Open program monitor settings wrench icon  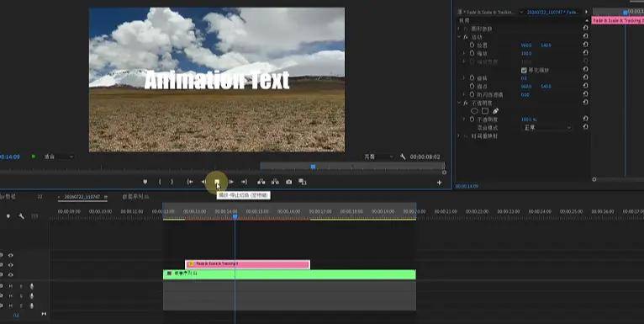point(403,157)
